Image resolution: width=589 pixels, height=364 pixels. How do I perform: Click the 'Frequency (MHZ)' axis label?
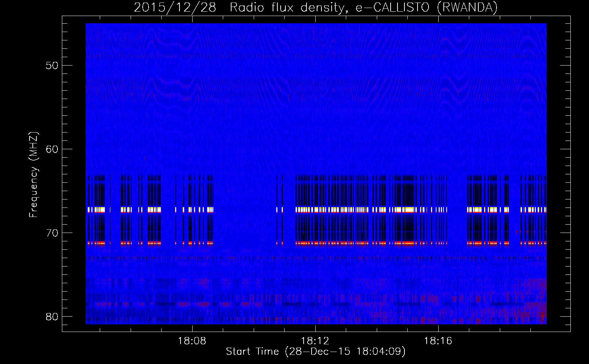point(33,175)
